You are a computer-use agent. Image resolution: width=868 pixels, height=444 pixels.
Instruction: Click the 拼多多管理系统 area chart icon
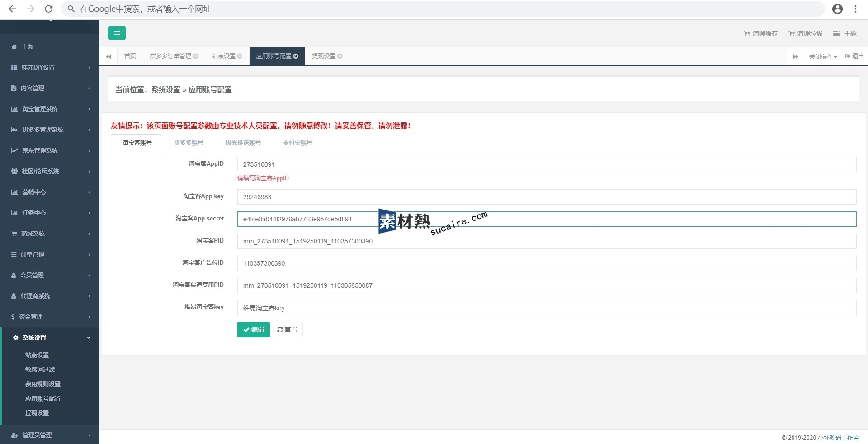point(14,130)
